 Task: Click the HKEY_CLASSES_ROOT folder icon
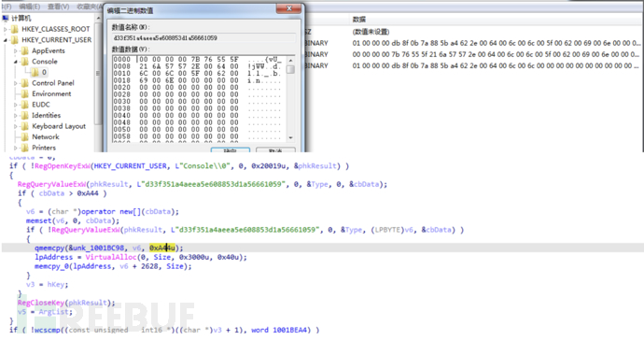coord(15,29)
